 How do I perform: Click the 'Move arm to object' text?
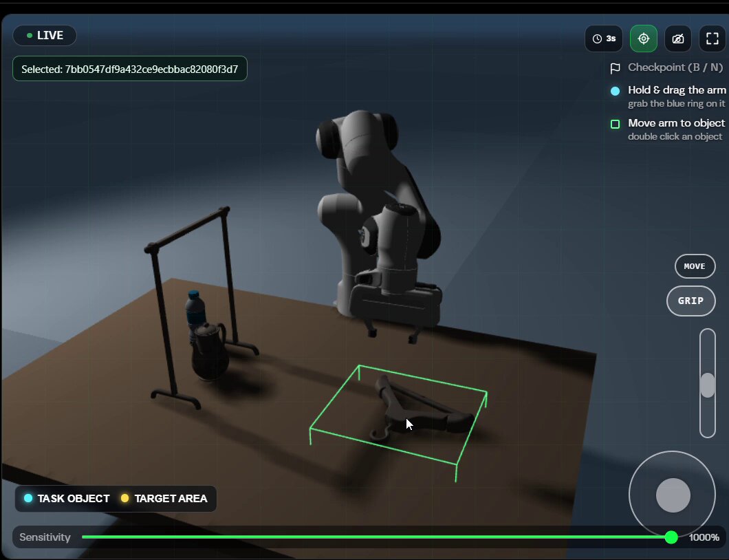676,123
